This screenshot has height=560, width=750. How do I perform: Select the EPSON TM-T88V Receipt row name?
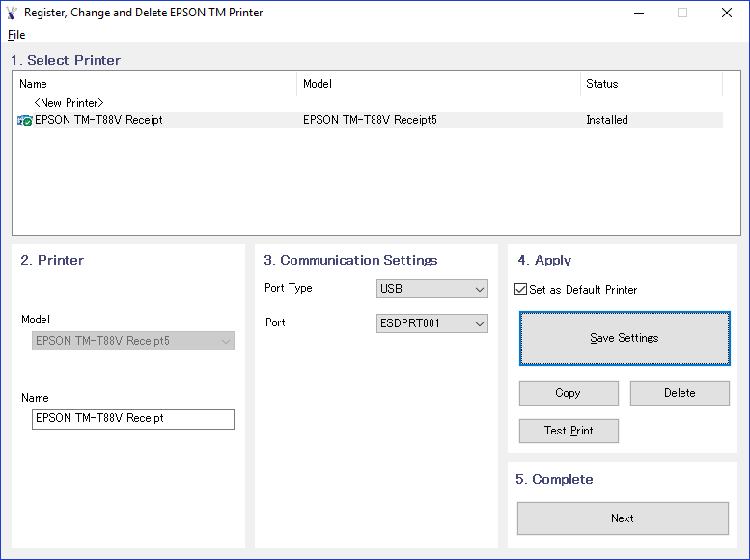[98, 120]
